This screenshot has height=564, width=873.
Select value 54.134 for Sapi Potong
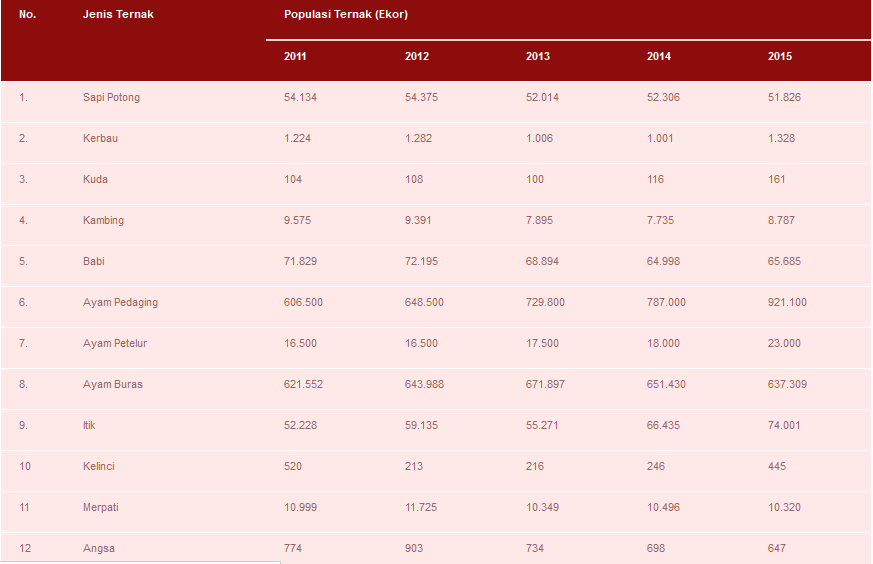(300, 97)
